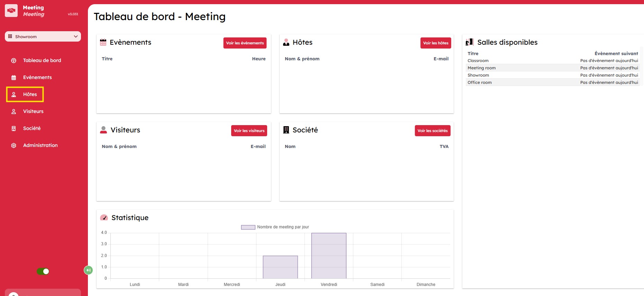
Task: Click the calendar icon beside Evènements heading
Action: [x=103, y=42]
